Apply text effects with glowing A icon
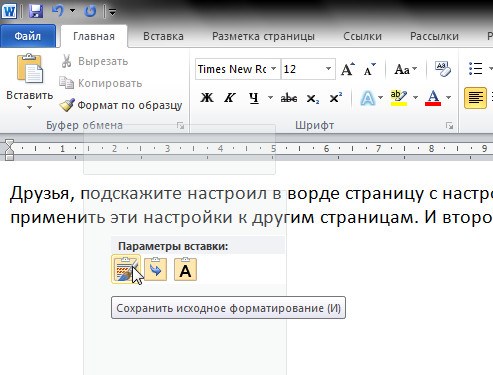Image resolution: width=493 pixels, height=375 pixels. click(x=368, y=98)
